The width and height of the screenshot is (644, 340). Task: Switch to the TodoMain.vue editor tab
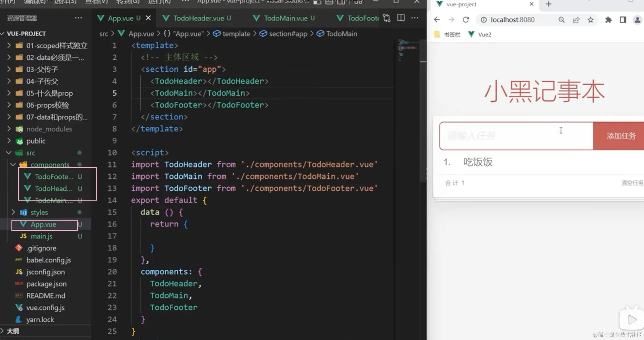286,18
